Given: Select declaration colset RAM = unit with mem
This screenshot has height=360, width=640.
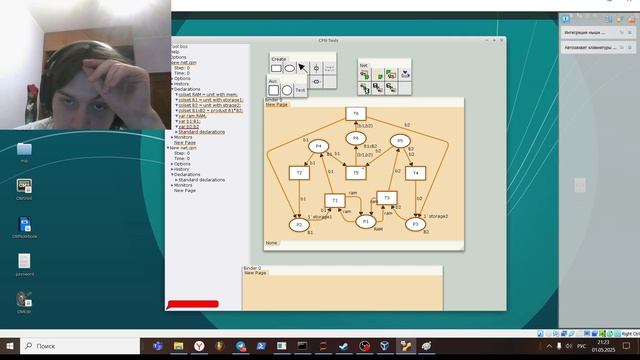Looking at the screenshot, I should point(208,94).
